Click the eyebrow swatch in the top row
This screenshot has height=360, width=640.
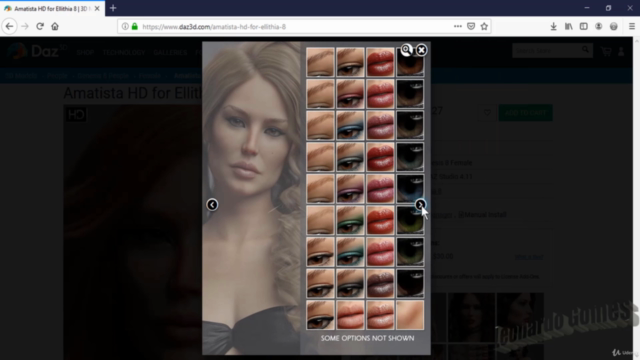click(320, 62)
